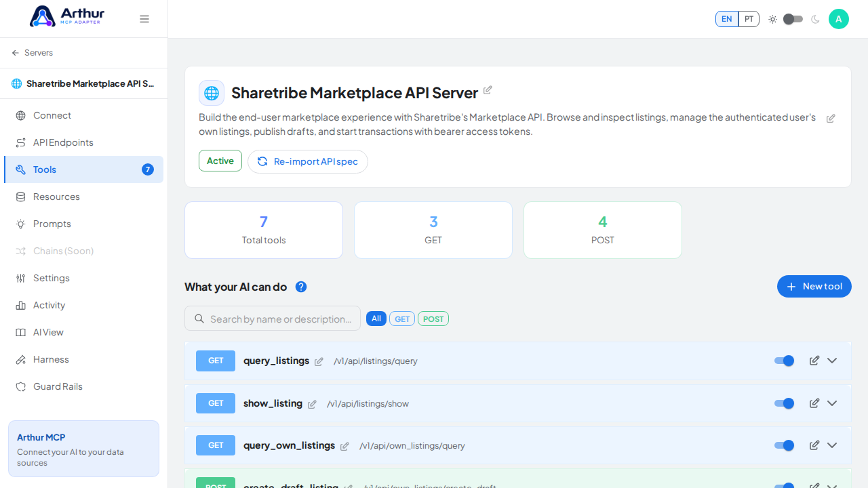This screenshot has height=488, width=868.
Task: Click GET badge on query_own_listings row
Action: point(216,445)
